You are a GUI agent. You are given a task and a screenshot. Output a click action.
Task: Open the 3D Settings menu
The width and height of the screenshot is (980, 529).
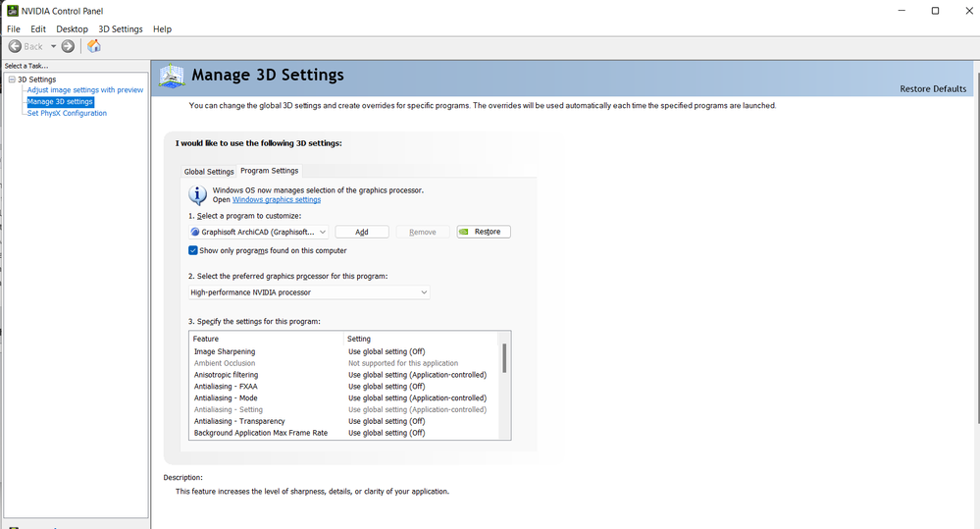pyautogui.click(x=121, y=28)
